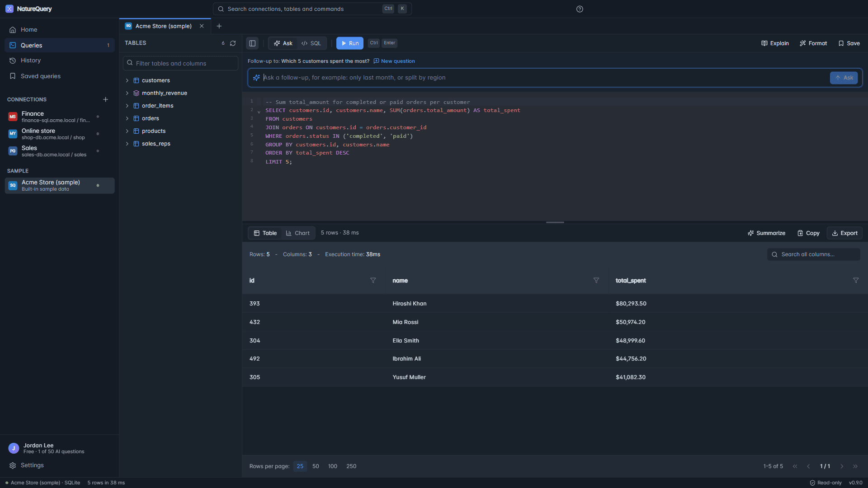Screen dimensions: 868x488
Task: Jump to first results page
Action: [795, 466]
